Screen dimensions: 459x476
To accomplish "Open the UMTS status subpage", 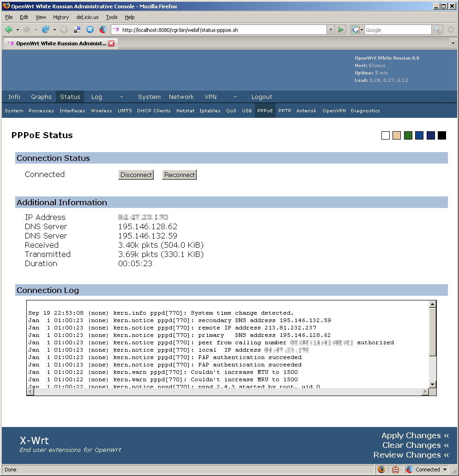I will pos(125,111).
